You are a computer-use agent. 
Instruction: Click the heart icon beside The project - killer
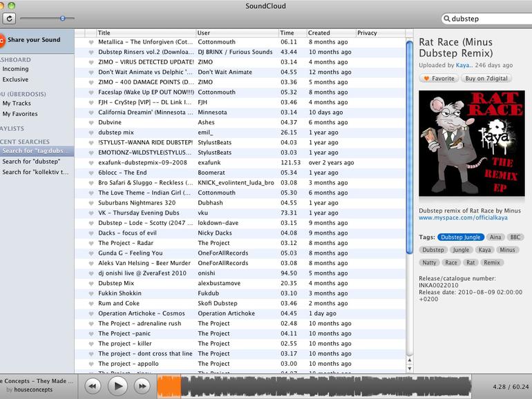(91, 344)
